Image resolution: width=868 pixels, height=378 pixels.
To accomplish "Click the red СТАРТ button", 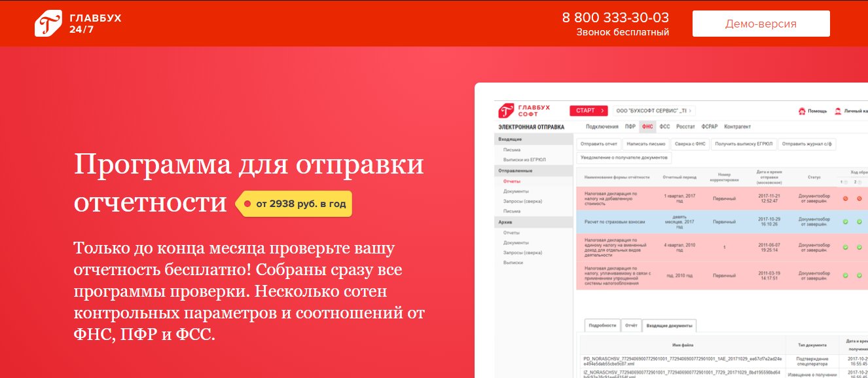I will [x=588, y=111].
